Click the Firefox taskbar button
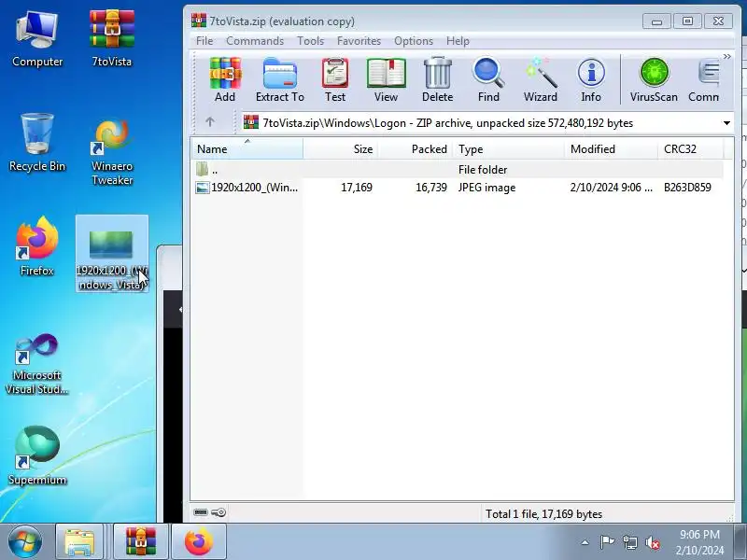 (199, 542)
